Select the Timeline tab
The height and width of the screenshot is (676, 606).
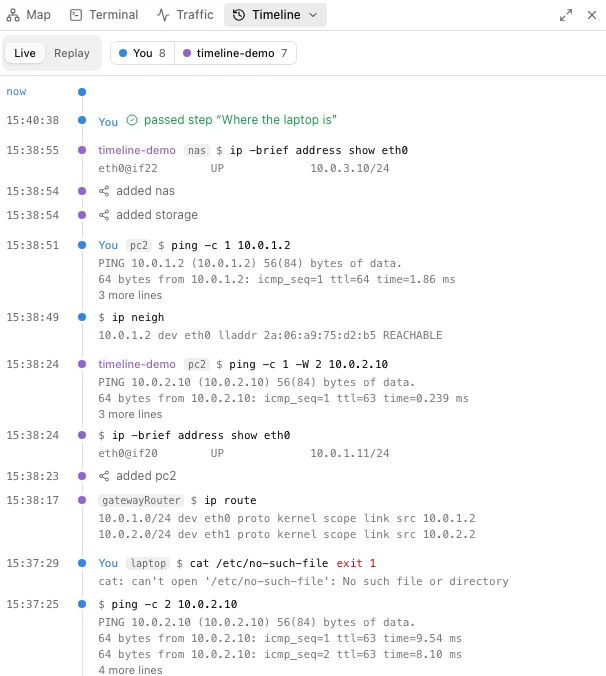(x=275, y=15)
